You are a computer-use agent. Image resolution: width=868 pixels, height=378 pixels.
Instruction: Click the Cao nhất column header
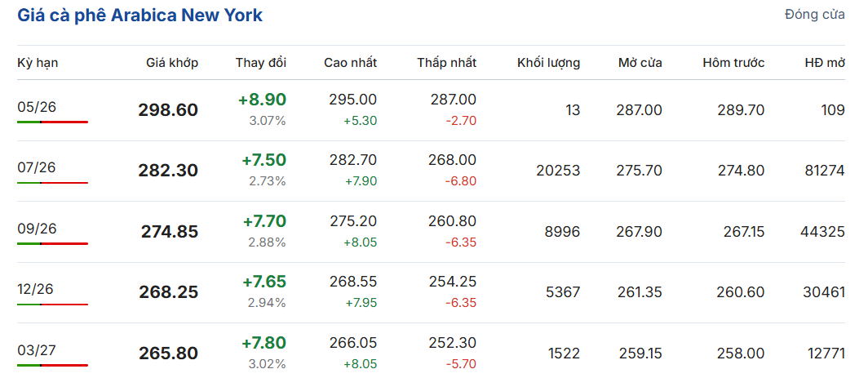[351, 63]
